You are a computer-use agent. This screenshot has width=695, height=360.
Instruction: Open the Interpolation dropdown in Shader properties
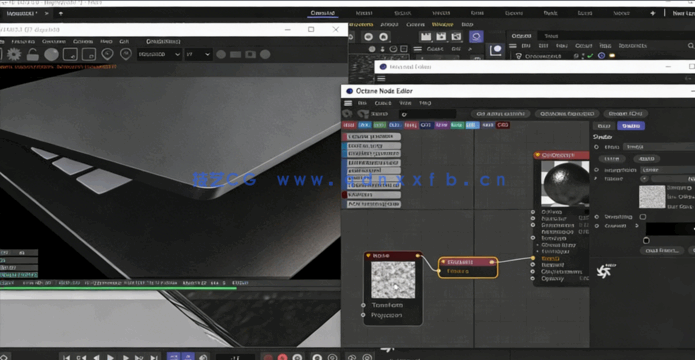(x=668, y=170)
